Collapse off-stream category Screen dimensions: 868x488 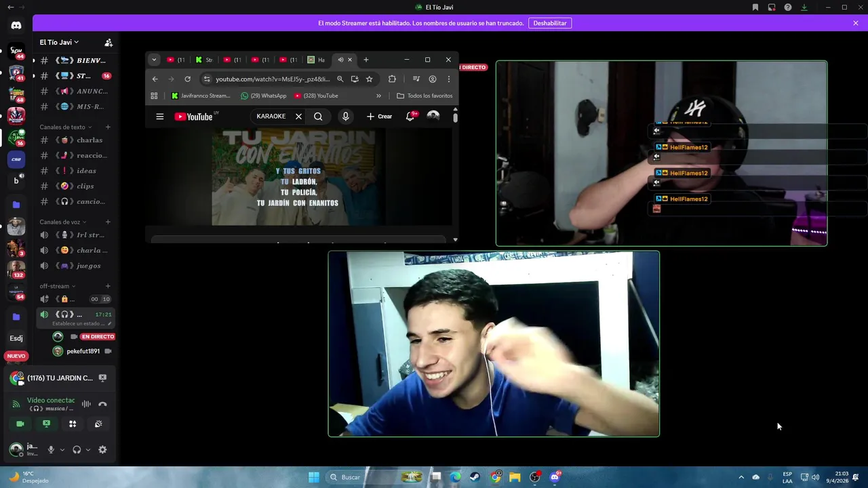(57, 286)
